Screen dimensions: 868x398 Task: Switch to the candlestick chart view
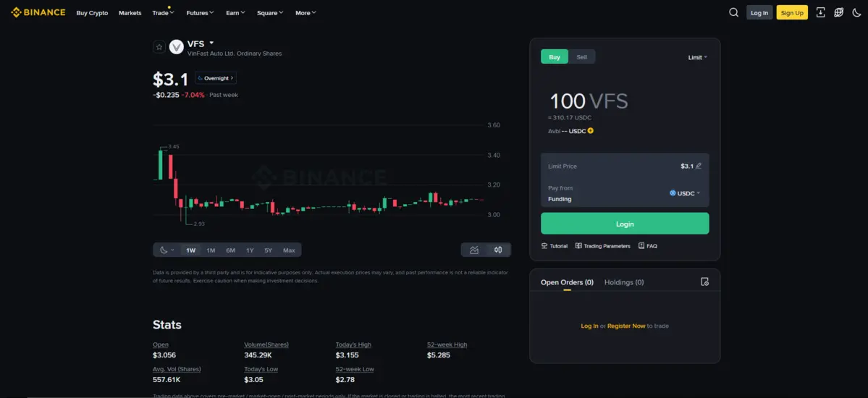tap(498, 250)
